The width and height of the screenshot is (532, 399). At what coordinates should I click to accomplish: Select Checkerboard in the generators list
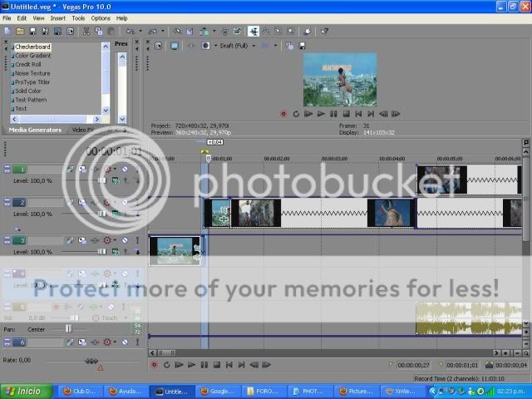point(32,47)
